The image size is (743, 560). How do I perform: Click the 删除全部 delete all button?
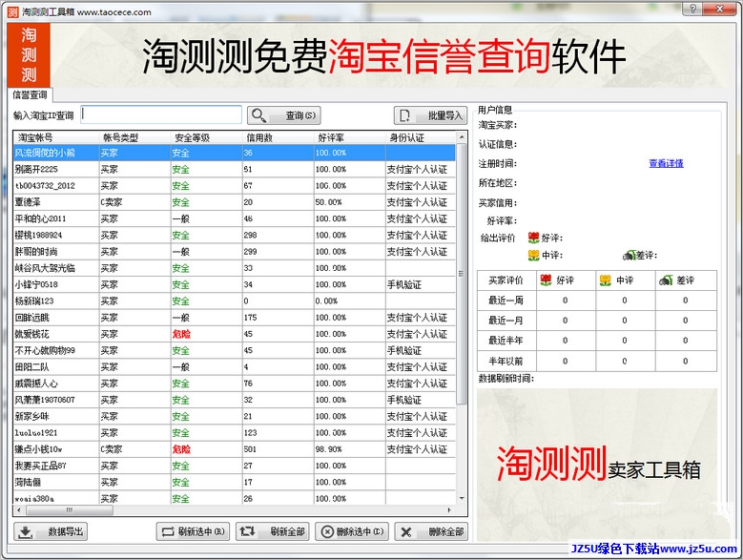tap(431, 531)
